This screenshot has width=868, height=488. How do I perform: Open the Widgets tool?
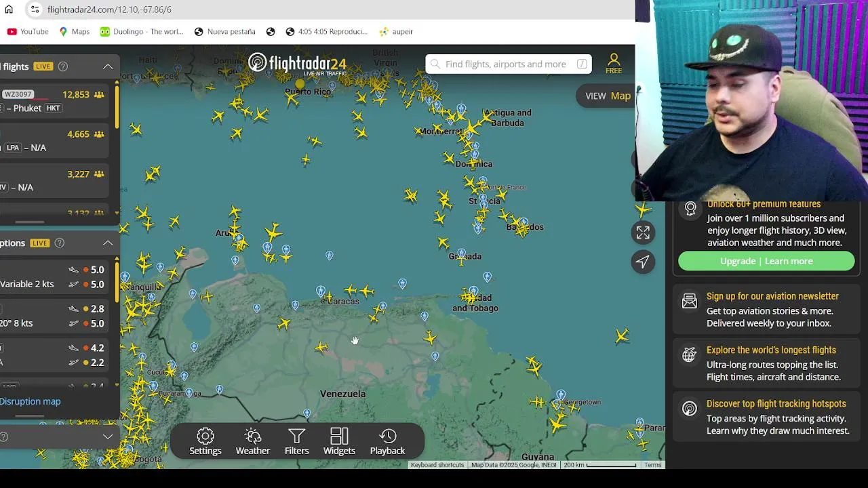click(x=339, y=442)
